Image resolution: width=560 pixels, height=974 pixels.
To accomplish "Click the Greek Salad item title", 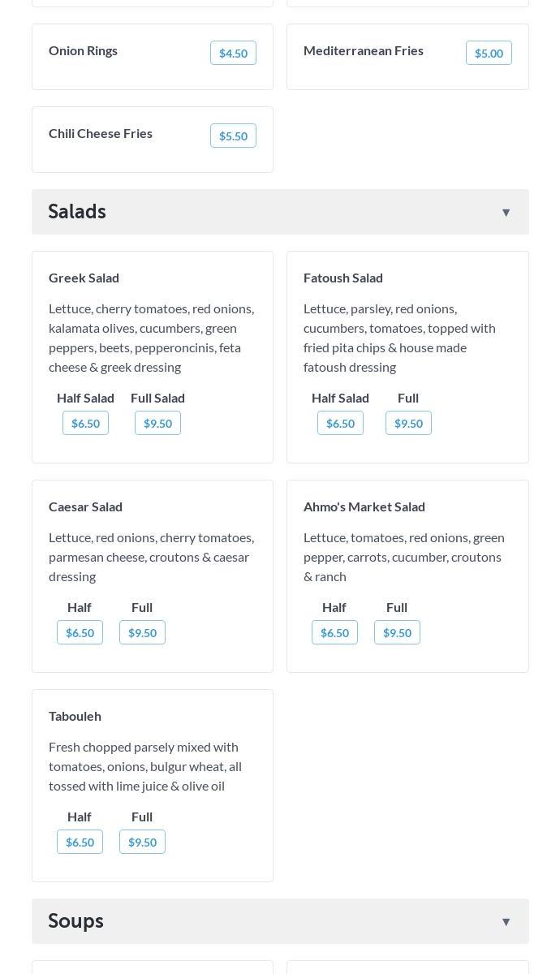I will pos(84,278).
